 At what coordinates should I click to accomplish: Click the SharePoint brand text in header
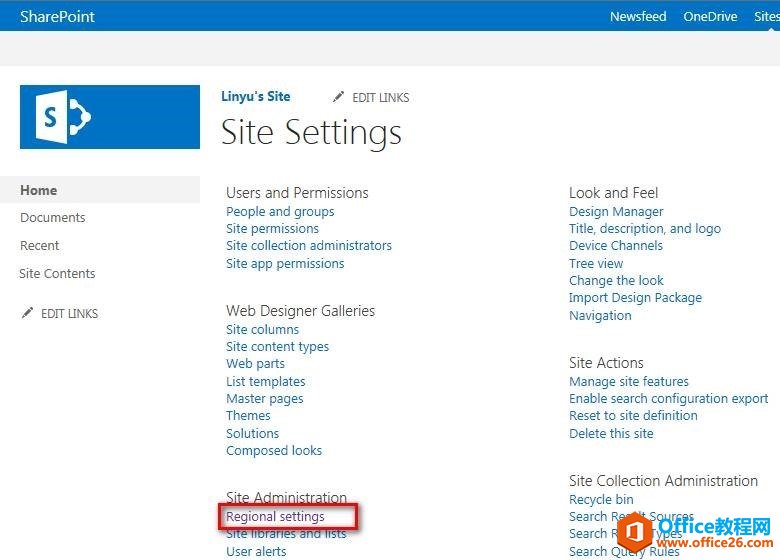(58, 16)
